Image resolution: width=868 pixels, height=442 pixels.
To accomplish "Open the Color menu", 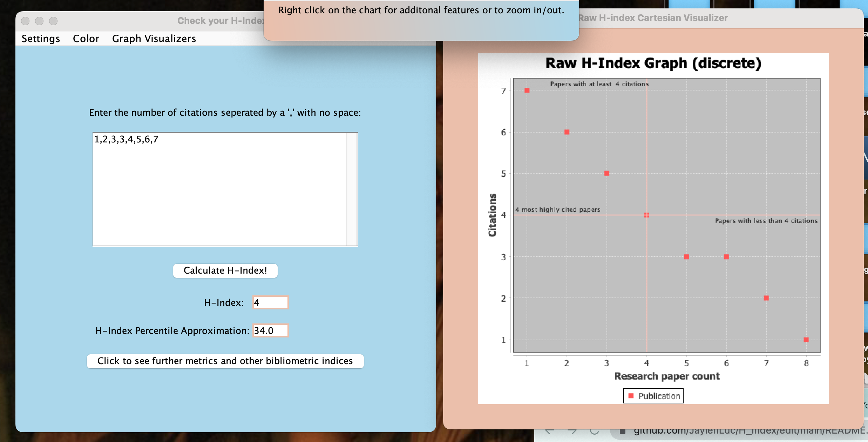I will coord(86,39).
